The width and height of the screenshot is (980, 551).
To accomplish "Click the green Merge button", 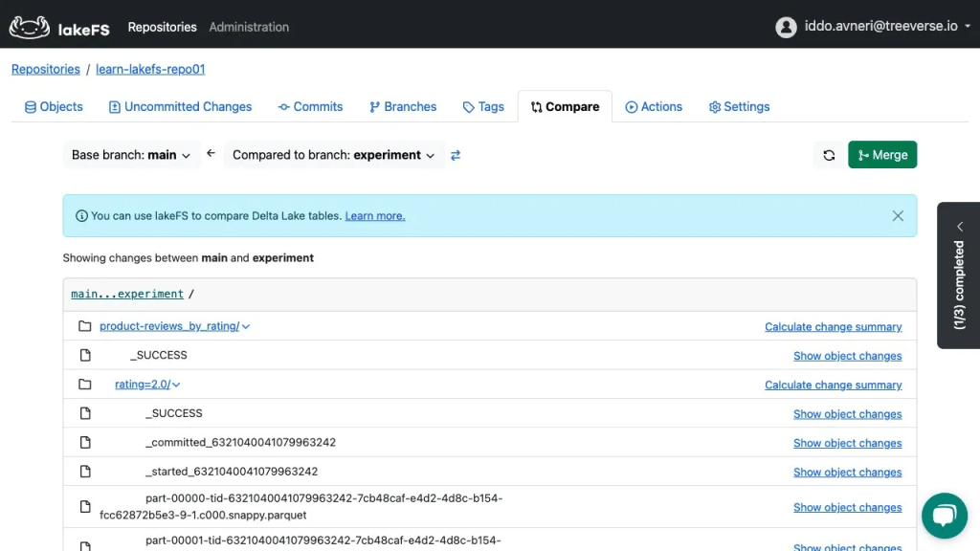I will pos(881,155).
